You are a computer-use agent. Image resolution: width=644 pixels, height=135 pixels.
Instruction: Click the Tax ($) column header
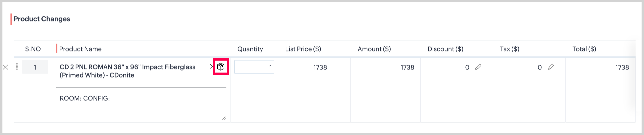click(x=510, y=49)
